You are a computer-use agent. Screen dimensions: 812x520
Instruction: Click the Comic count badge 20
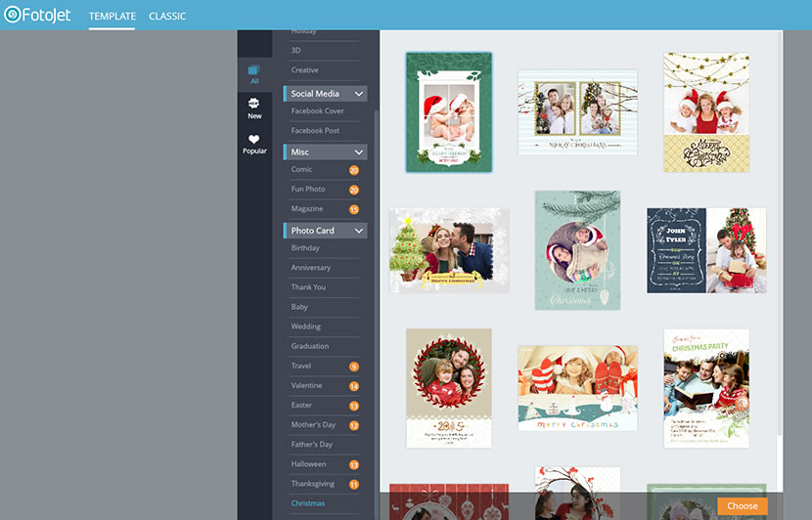354,170
